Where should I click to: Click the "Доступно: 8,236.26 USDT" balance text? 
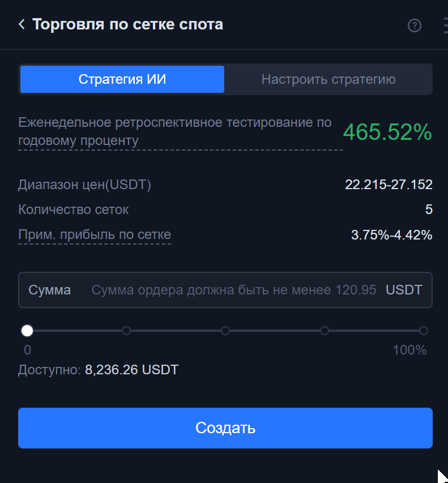(x=98, y=369)
